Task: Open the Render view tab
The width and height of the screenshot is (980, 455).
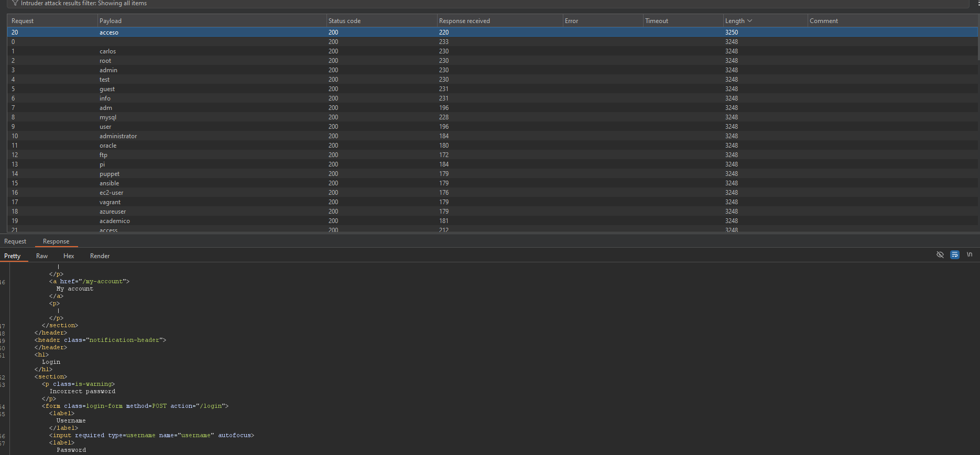Action: [x=100, y=256]
